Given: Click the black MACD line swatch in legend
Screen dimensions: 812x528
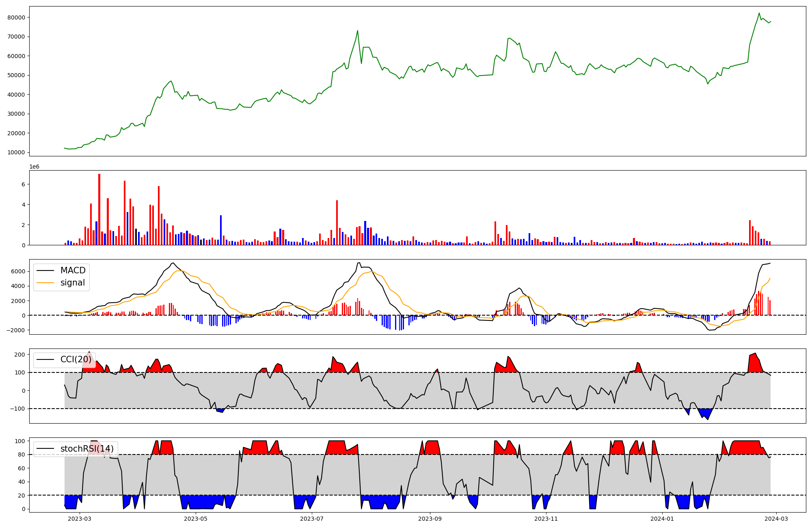Looking at the screenshot, I should (x=46, y=270).
